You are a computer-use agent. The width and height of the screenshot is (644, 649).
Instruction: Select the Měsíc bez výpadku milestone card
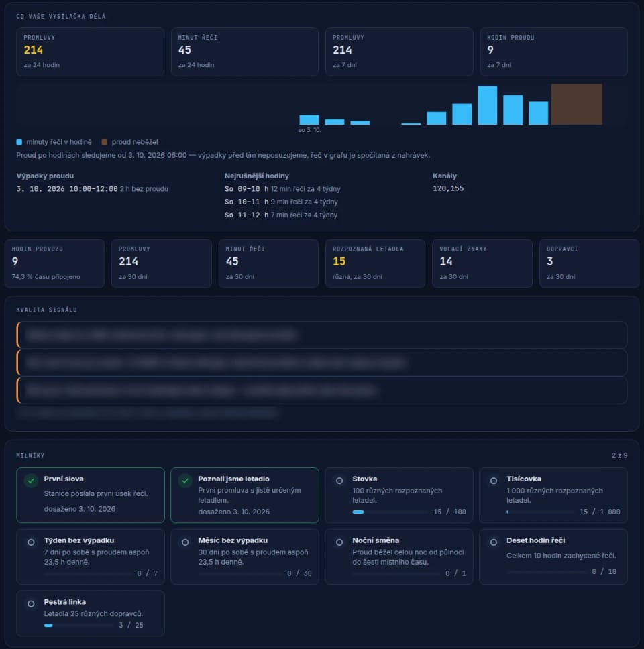coord(245,556)
